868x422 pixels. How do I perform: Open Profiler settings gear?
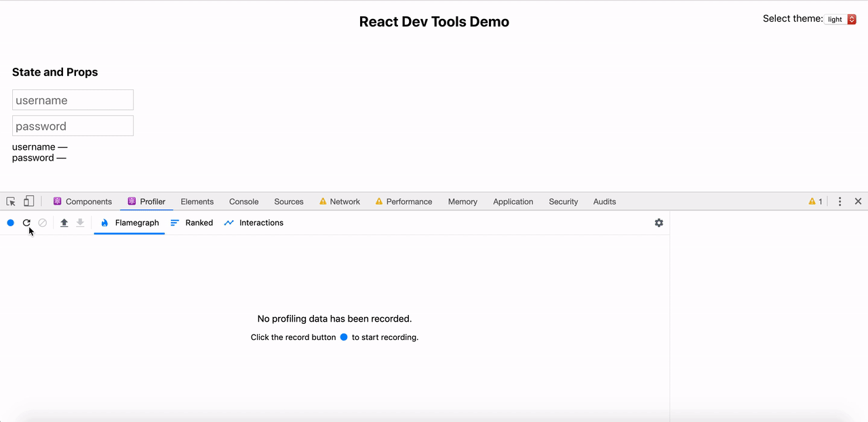point(659,223)
